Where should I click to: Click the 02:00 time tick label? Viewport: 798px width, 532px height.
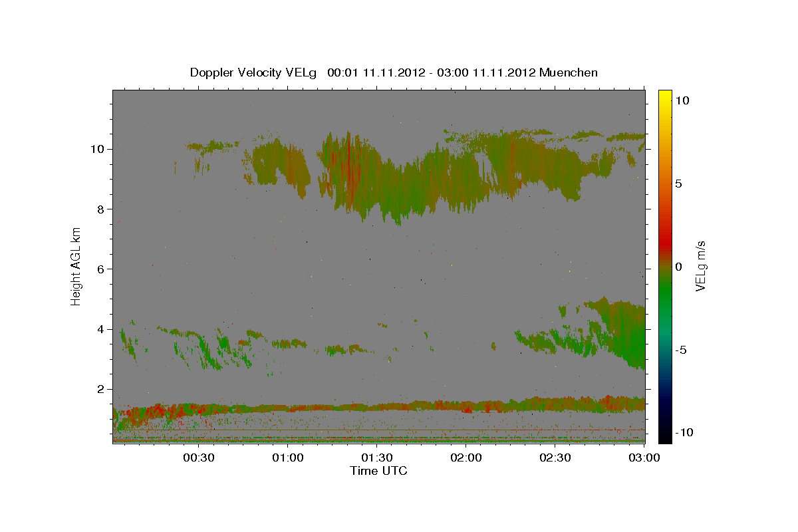click(466, 458)
